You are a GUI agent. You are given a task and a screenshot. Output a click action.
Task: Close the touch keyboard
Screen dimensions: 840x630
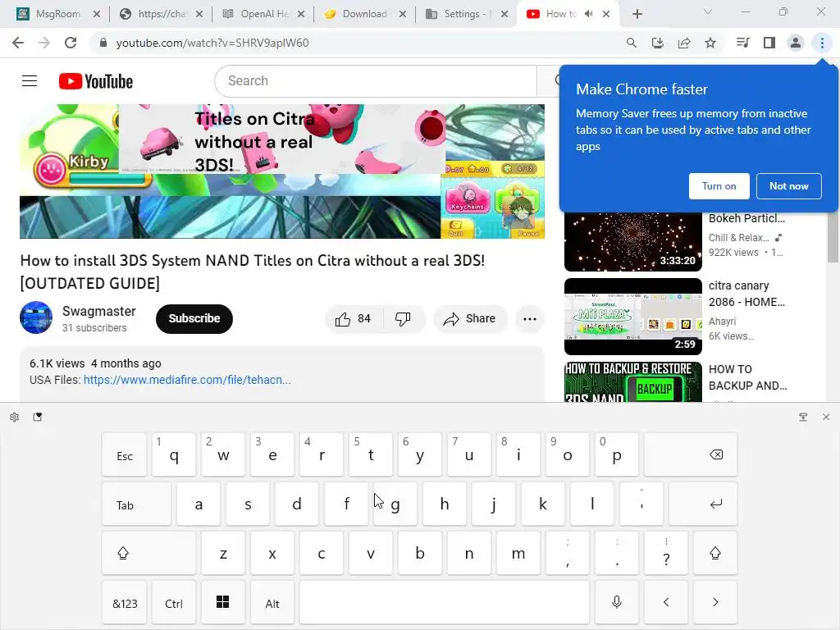[826, 417]
